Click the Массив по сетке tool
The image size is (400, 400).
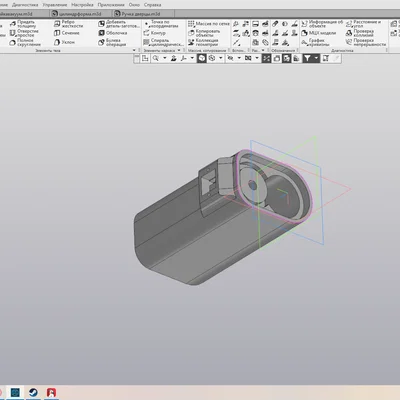[x=209, y=24]
